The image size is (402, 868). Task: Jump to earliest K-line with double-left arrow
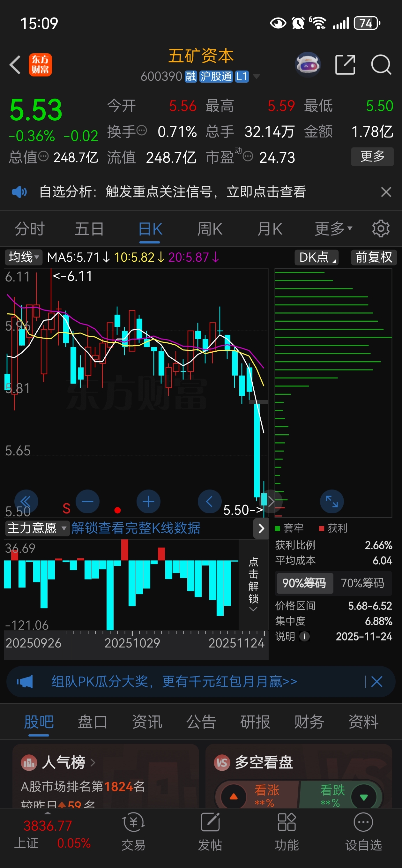click(x=26, y=501)
